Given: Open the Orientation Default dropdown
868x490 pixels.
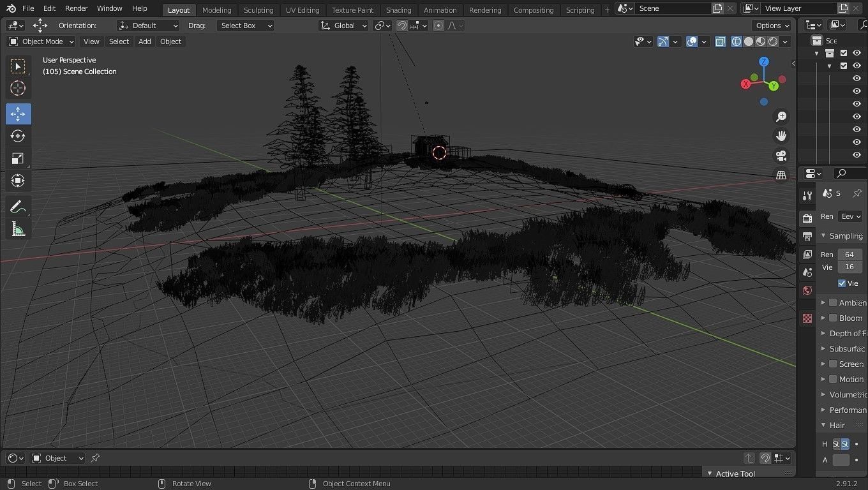Looking at the screenshot, I should pyautogui.click(x=148, y=26).
